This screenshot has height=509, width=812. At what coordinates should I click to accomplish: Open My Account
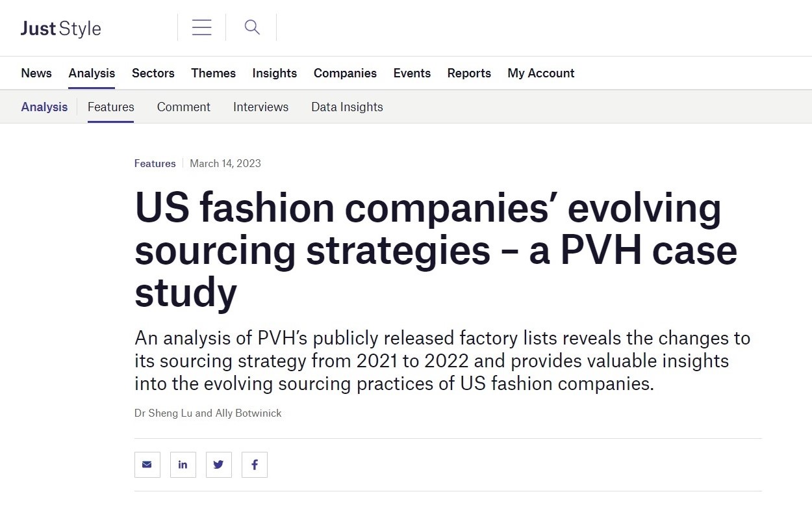541,73
